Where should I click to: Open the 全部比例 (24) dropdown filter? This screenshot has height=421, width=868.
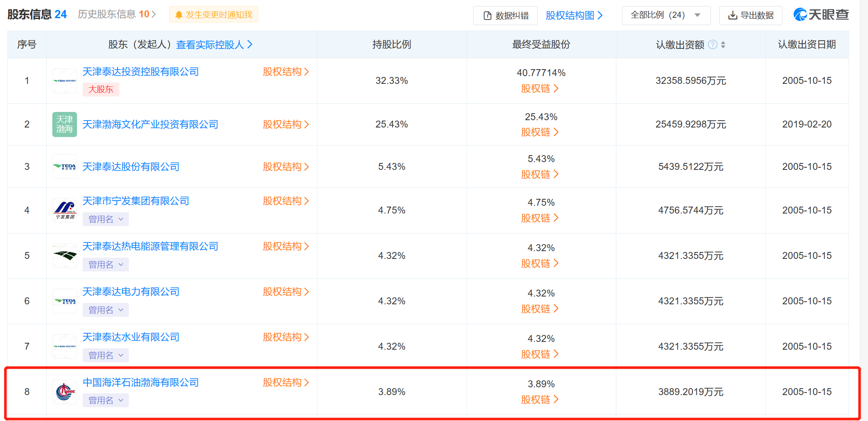coord(666,15)
